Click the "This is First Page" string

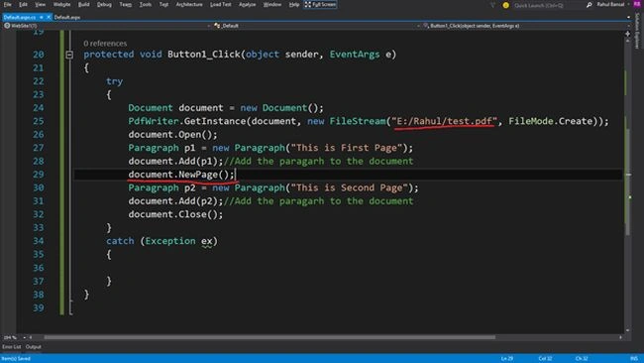click(346, 148)
